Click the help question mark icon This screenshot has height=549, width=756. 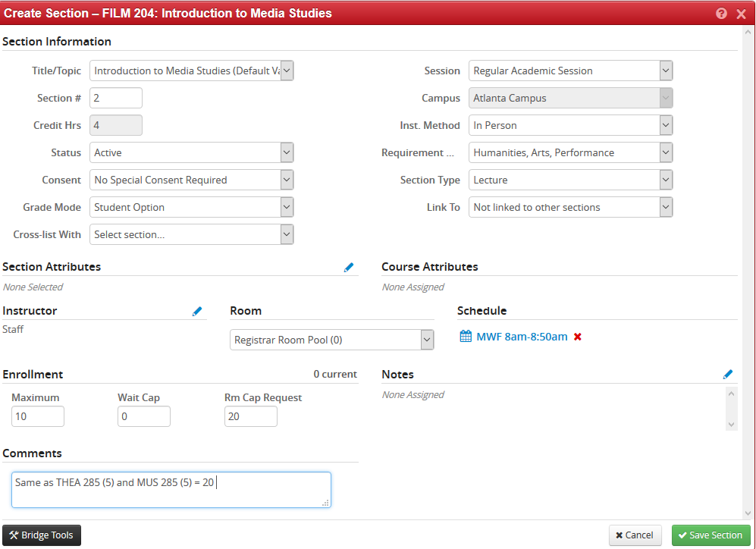pos(721,14)
